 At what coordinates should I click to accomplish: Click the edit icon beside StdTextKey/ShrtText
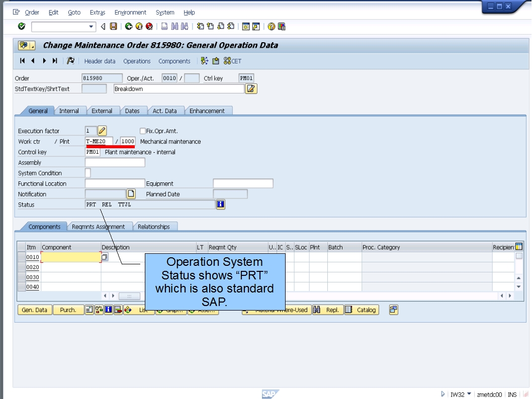pyautogui.click(x=250, y=88)
